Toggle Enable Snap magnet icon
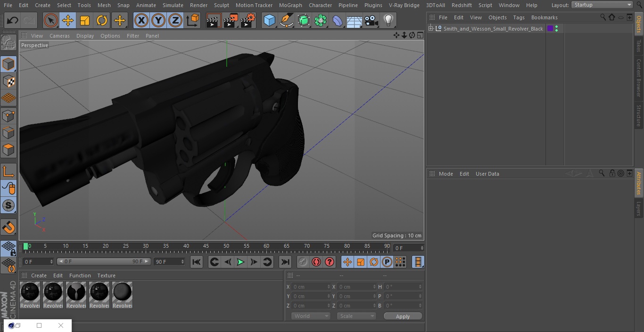This screenshot has height=332, width=644. click(x=8, y=227)
